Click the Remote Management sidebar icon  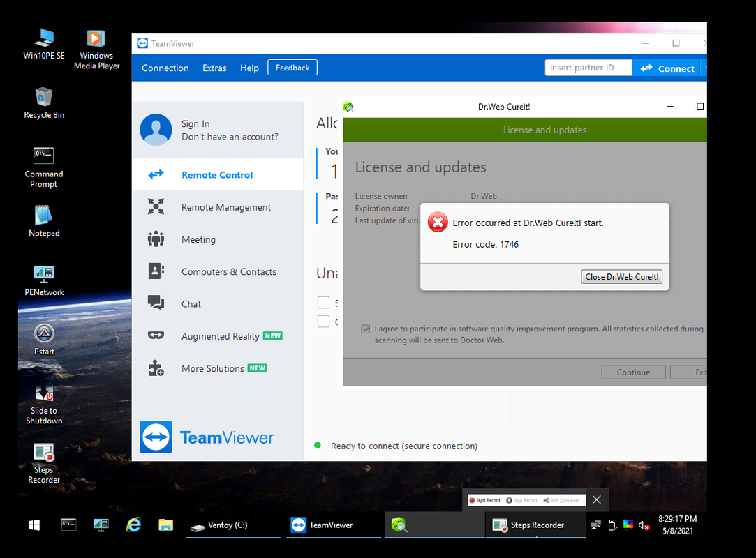(156, 206)
